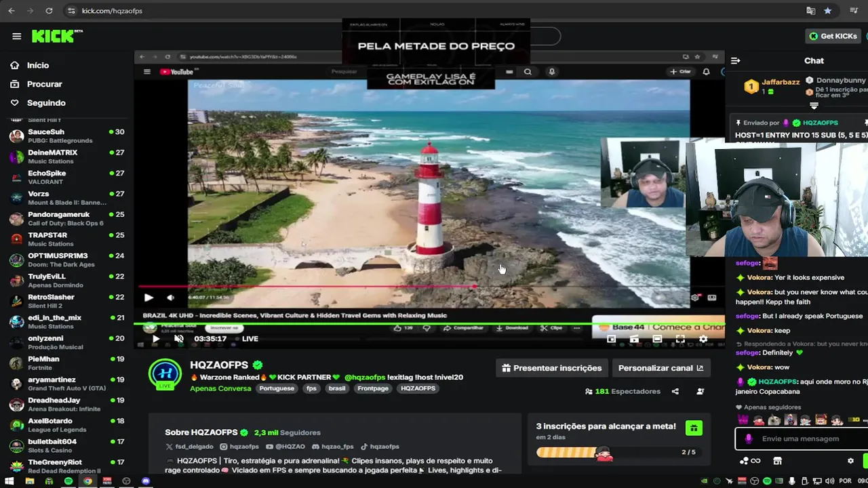Bookmark page with browser star icon
This screenshot has width=868, height=488.
[x=827, y=11]
